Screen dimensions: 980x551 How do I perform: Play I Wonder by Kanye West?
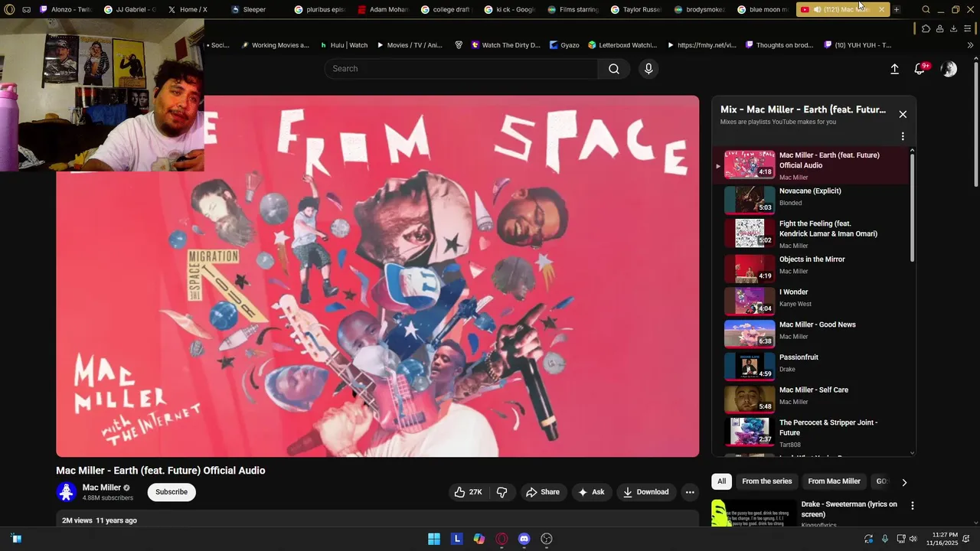click(812, 299)
